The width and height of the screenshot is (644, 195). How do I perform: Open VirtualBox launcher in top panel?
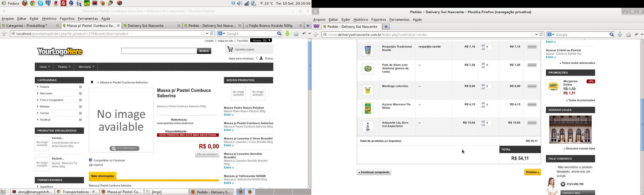click(71, 3)
